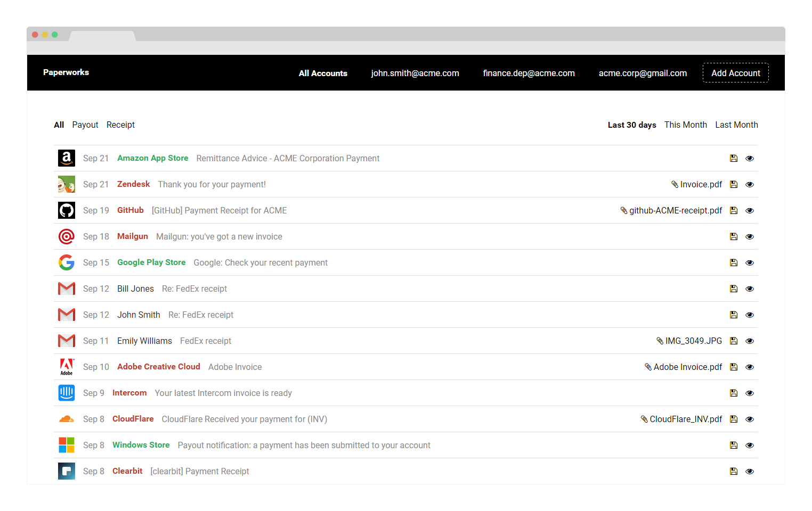The height and width of the screenshot is (511, 812).
Task: View Emily Williams email with eye icon
Action: (750, 341)
